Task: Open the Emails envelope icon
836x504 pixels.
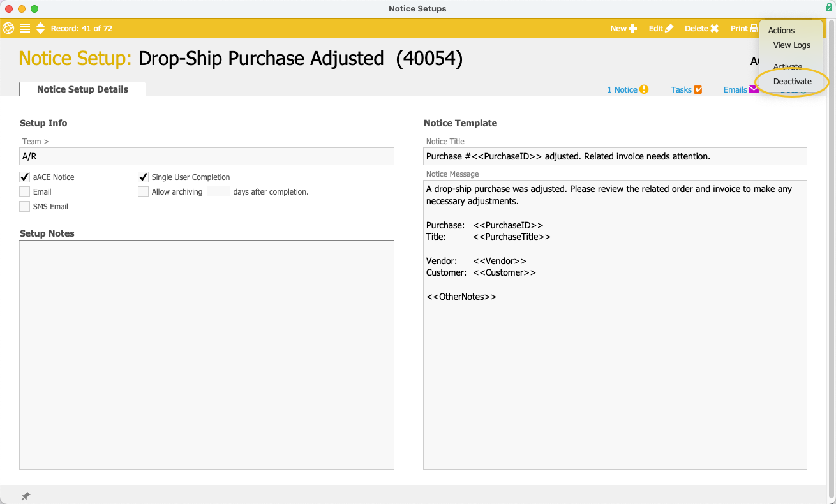Action: point(754,89)
